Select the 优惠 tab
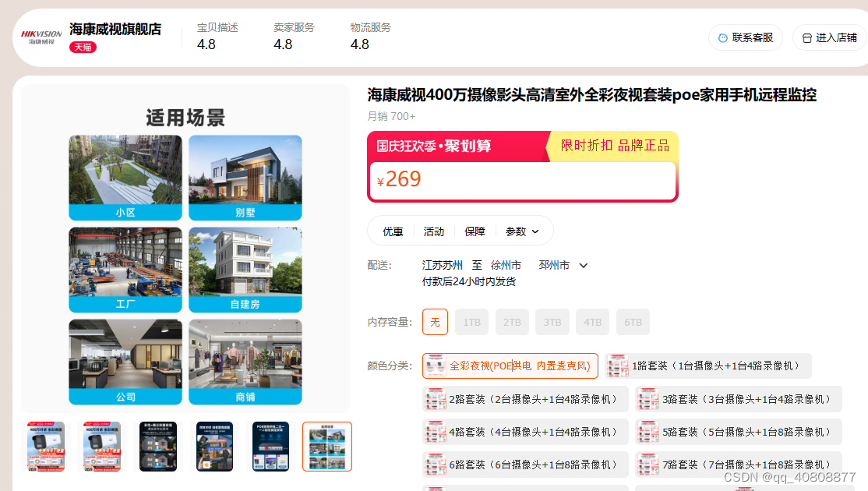868x491 pixels. click(393, 231)
